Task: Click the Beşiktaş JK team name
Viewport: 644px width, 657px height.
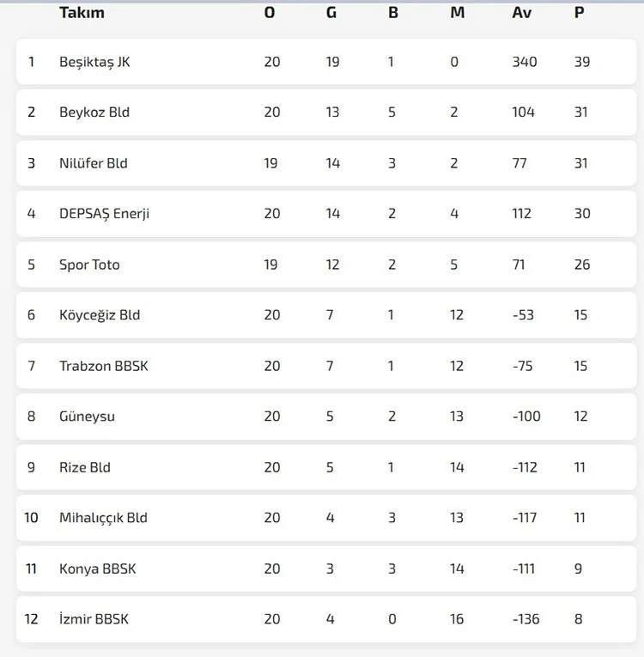Action: pyautogui.click(x=94, y=62)
